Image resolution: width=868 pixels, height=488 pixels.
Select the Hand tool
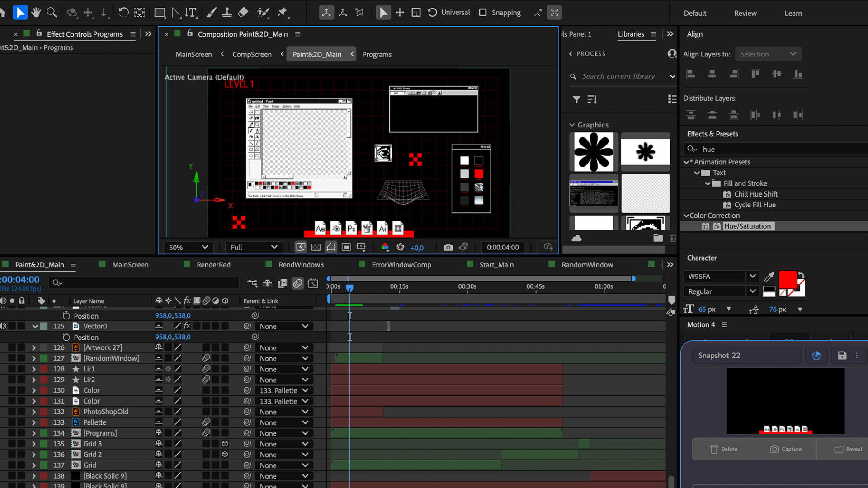point(36,12)
